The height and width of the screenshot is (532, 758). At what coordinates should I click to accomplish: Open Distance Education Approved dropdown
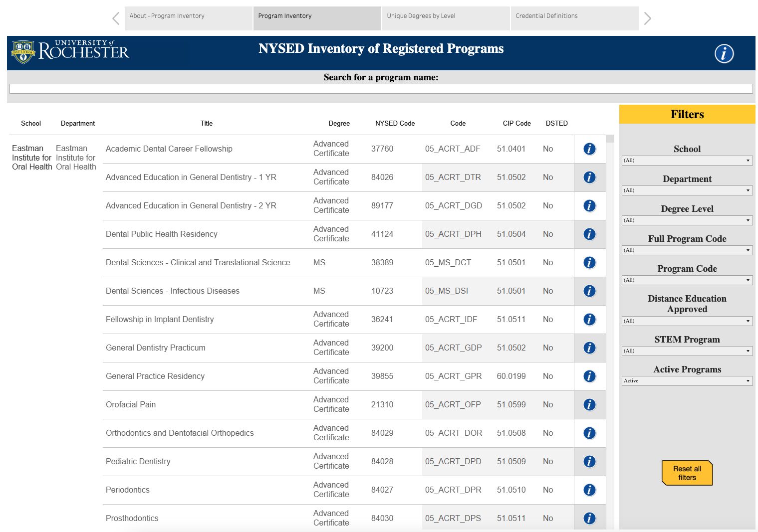pos(687,321)
